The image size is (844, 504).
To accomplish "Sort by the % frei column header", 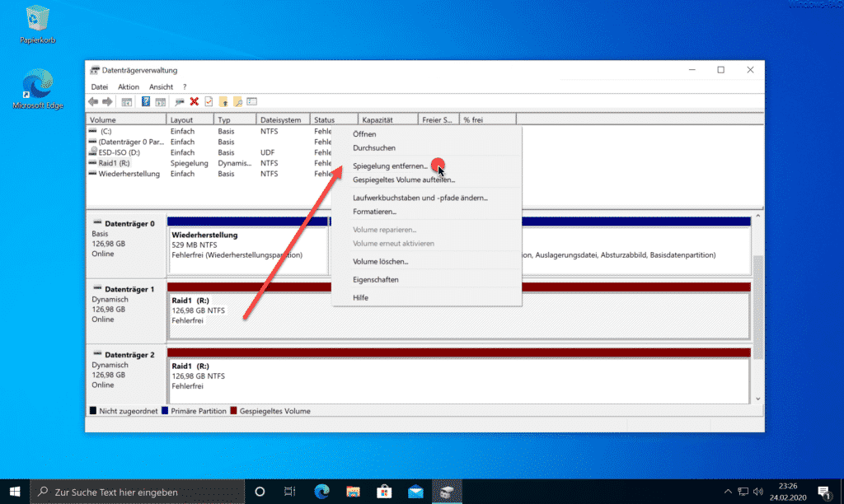I will pos(487,119).
